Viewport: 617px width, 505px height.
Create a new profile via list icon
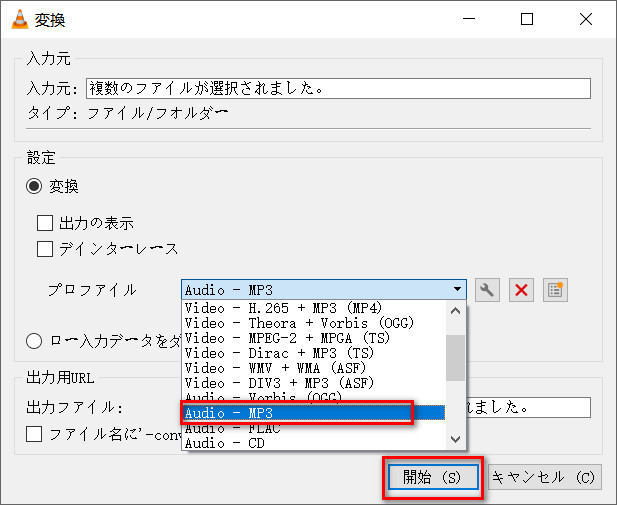(555, 290)
